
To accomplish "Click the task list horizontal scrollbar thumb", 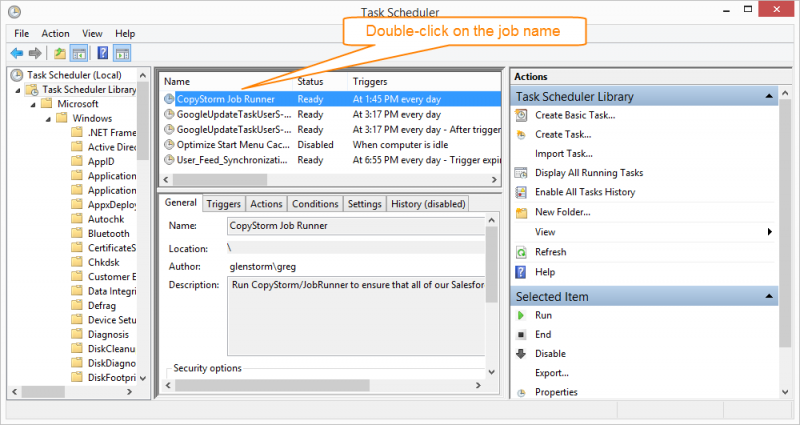I will click(x=219, y=180).
